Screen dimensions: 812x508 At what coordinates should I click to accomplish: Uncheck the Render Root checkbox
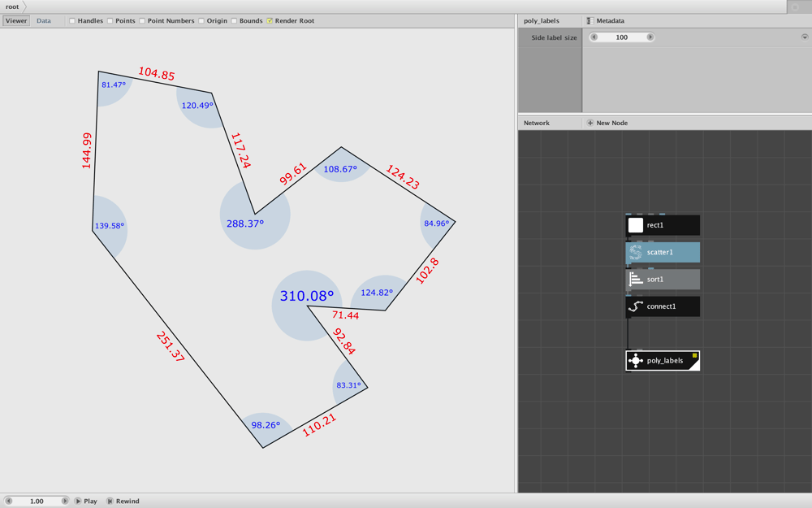[270, 21]
